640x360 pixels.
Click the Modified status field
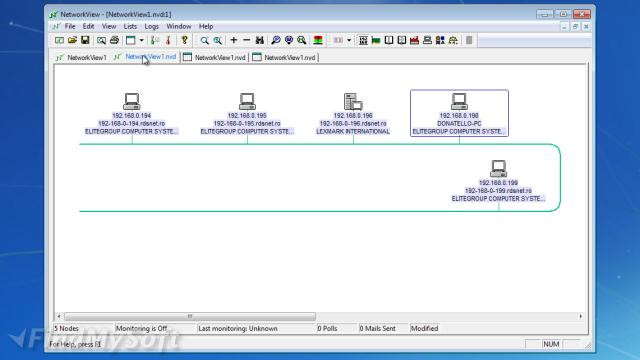pyautogui.click(x=424, y=328)
